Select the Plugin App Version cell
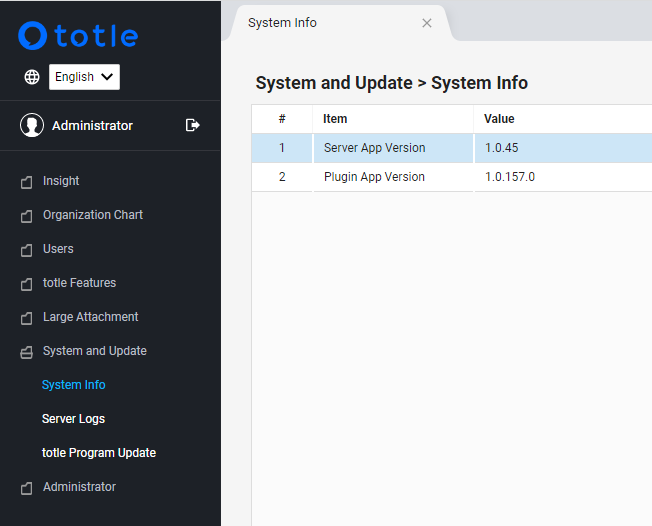The height and width of the screenshot is (526, 652). pos(393,177)
